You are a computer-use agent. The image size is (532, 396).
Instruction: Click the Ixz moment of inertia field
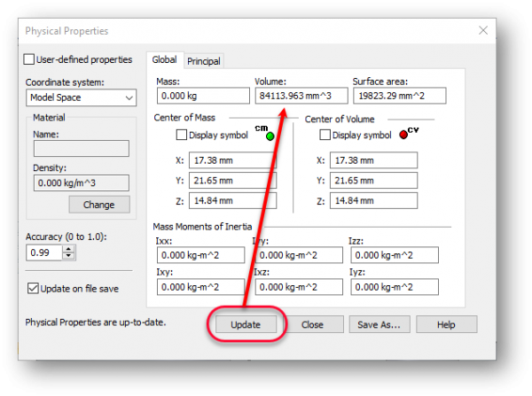(x=299, y=287)
